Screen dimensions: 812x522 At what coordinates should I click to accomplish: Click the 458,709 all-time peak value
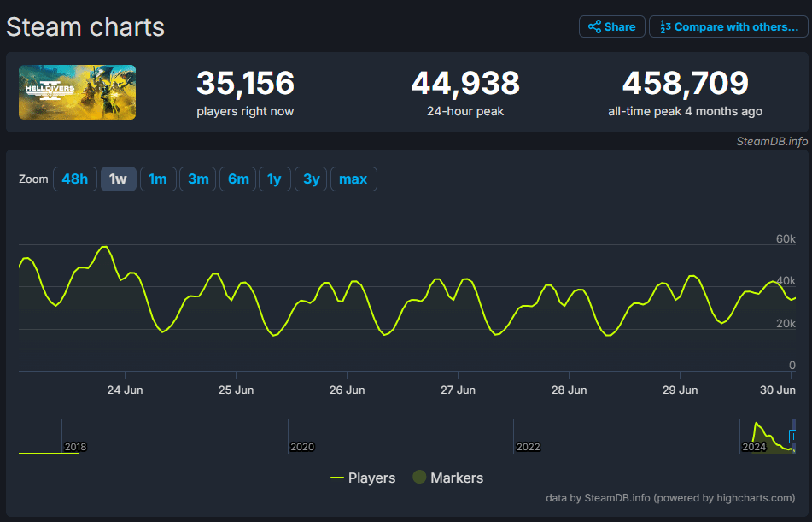tap(685, 83)
